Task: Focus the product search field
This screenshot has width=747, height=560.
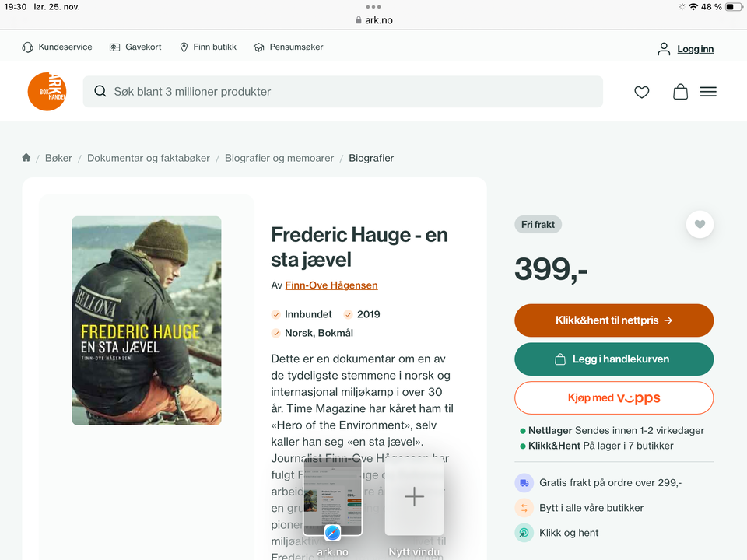Action: click(x=343, y=92)
